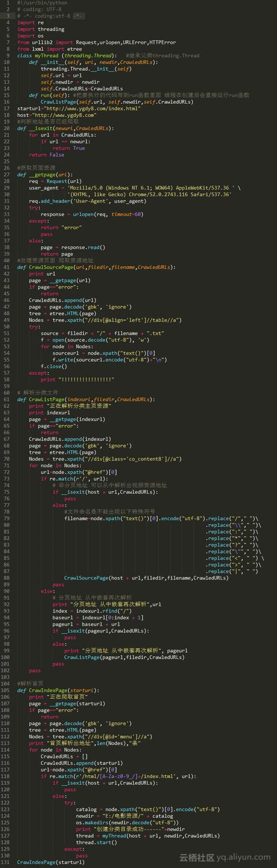Screen dimensions: 277x868
Task: Click the 'host="http://www.ygdy8.com"' line
Action: [57, 115]
